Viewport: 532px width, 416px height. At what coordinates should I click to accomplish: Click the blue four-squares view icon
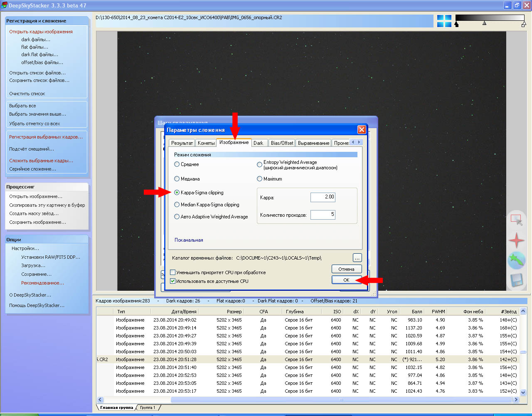444,21
